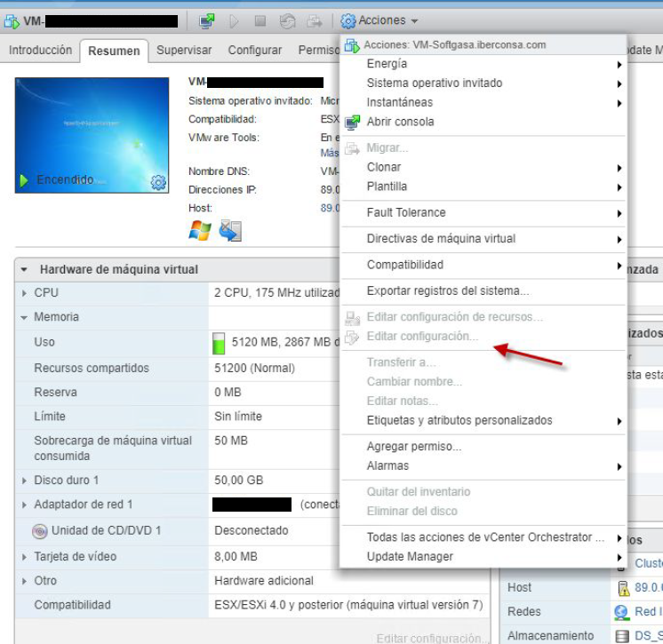The width and height of the screenshot is (663, 644).
Task: Select the Resumen tab
Action: click(x=114, y=51)
